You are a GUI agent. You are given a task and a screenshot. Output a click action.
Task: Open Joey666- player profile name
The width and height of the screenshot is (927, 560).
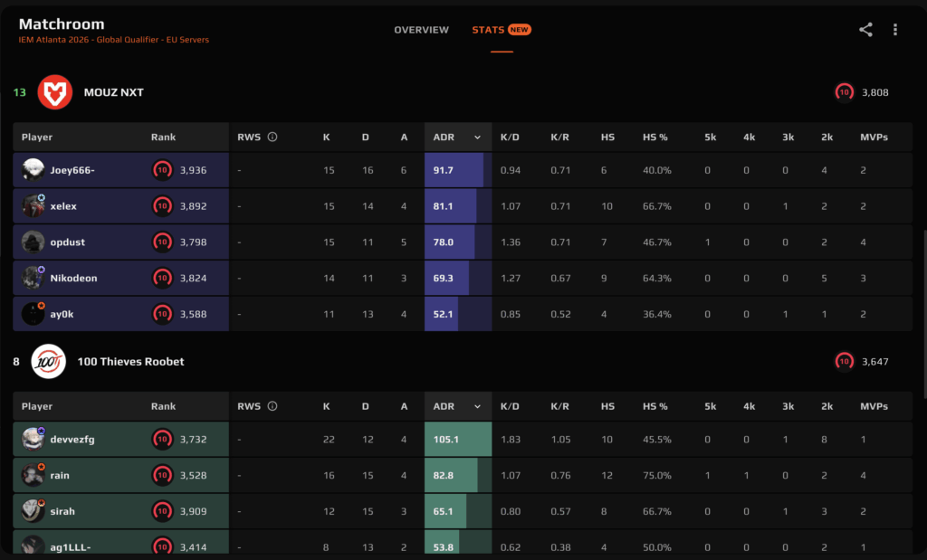(x=72, y=170)
